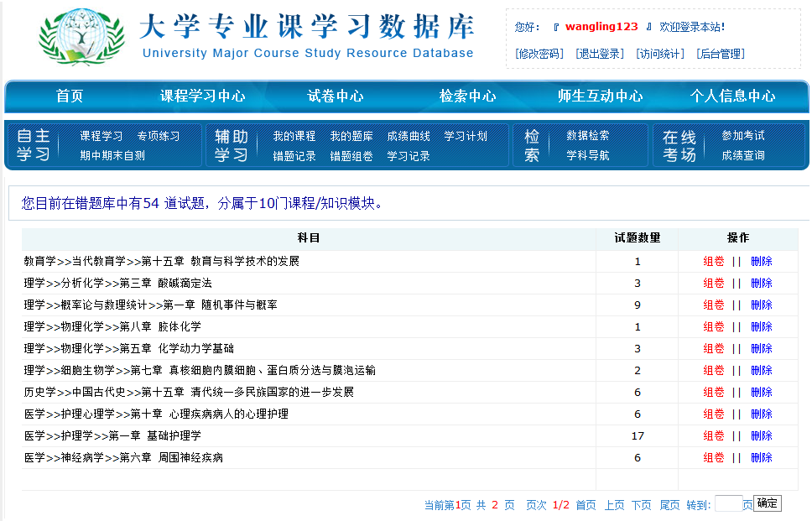812x521 pixels.
Task: Open 课程学习 under 自主学习
Action: [101, 136]
